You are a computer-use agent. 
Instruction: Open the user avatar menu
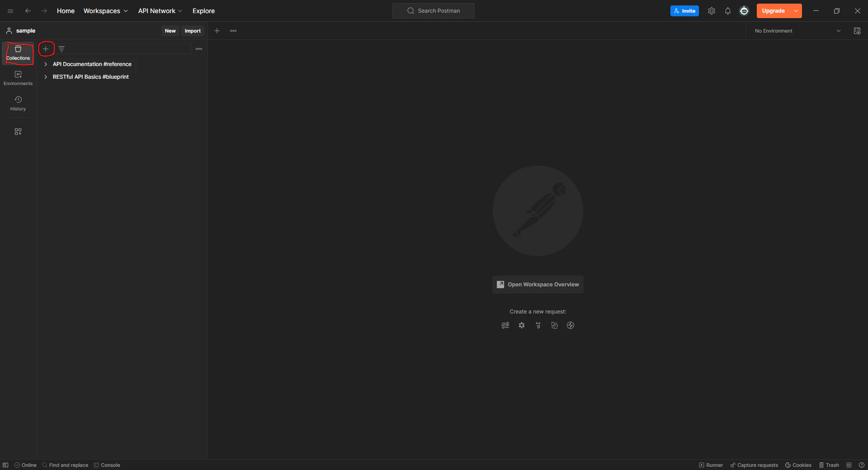tap(744, 11)
